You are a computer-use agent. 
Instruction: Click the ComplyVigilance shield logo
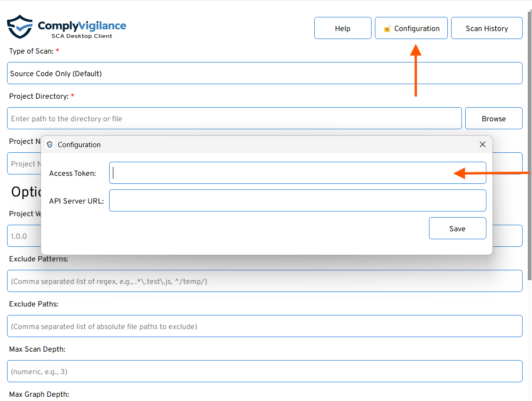coord(20,26)
